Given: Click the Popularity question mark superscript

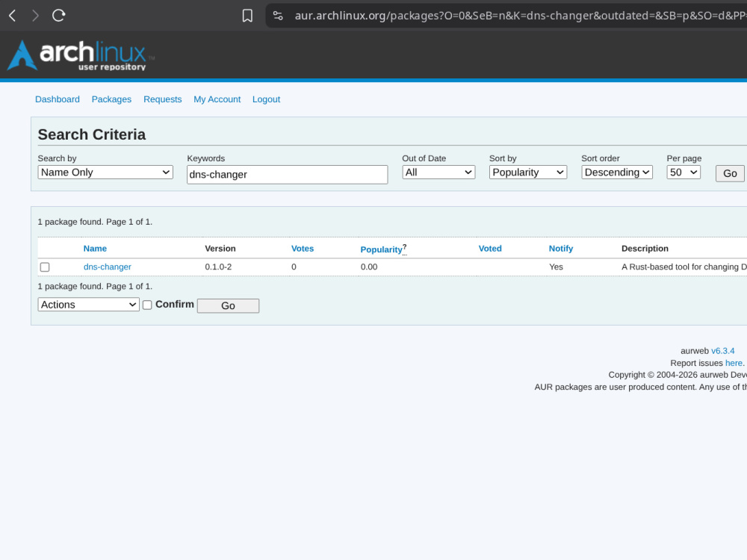Looking at the screenshot, I should coord(404,247).
